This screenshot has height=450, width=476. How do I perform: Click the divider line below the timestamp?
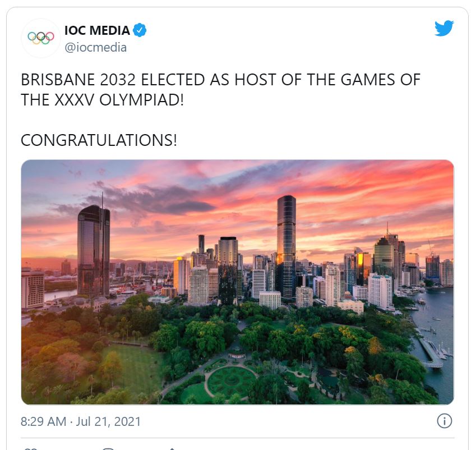(237, 438)
